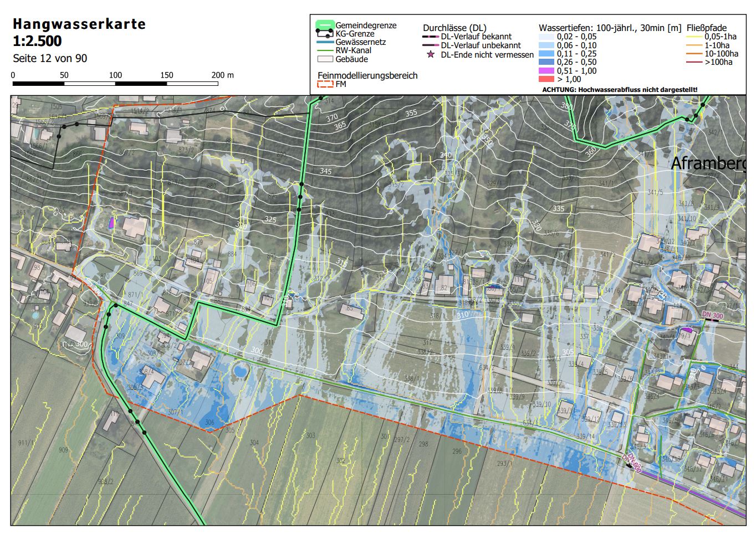Image resolution: width=756 pixels, height=534 pixels.
Task: Click the Gemeindegrenze green legend symbol
Action: pyautogui.click(x=325, y=25)
